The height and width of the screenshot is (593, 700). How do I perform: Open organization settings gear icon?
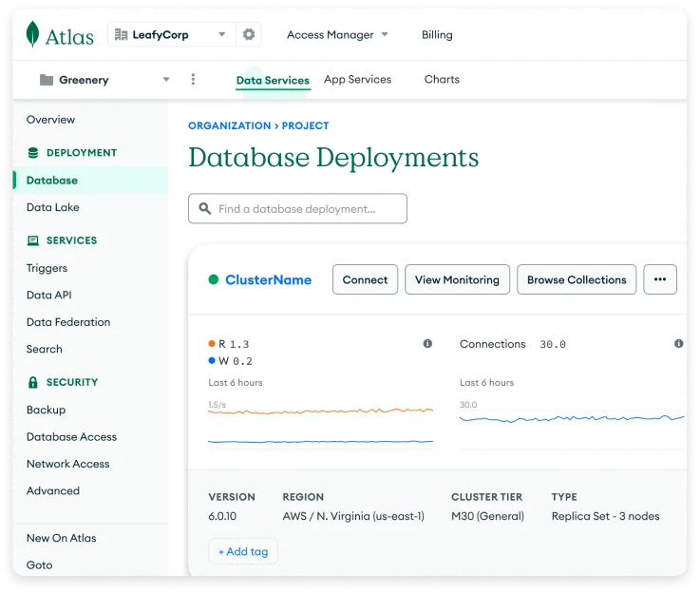[249, 34]
